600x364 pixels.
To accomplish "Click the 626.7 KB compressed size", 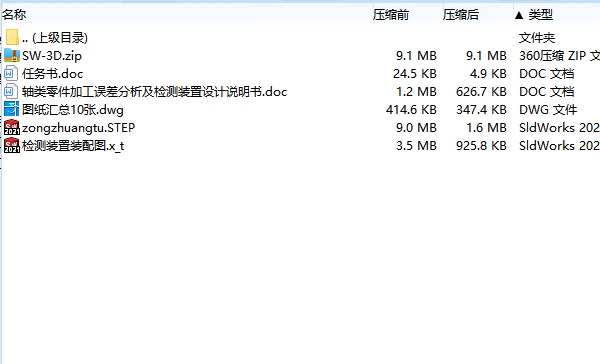I will pos(481,91).
